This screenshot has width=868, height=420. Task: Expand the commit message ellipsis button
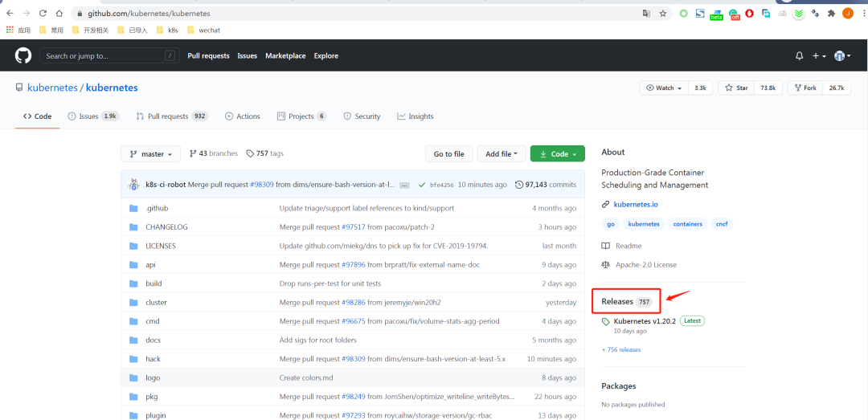pos(404,185)
